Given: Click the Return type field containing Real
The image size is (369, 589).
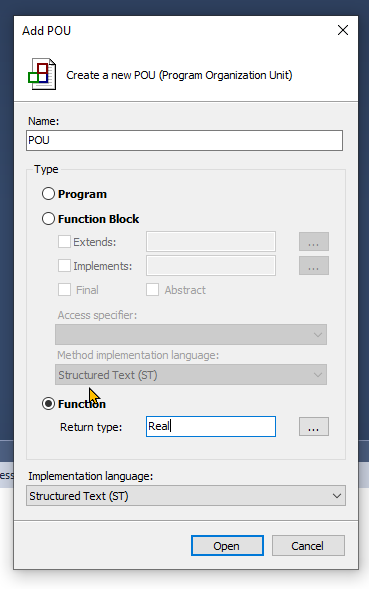Looking at the screenshot, I should 211,426.
